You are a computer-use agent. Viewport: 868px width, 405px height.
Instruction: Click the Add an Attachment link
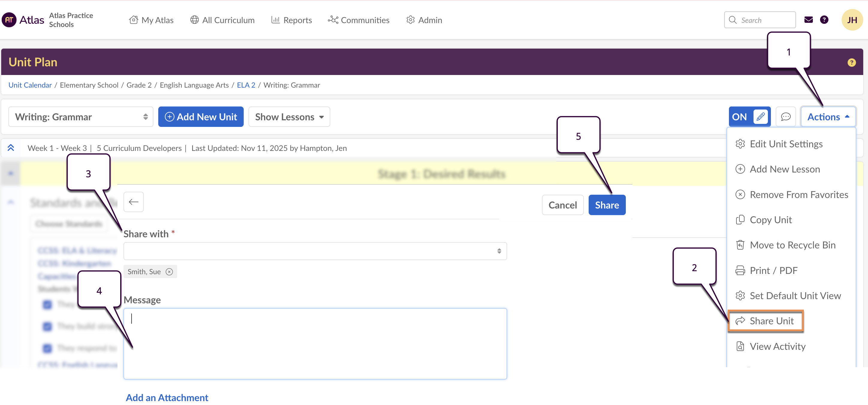point(167,397)
